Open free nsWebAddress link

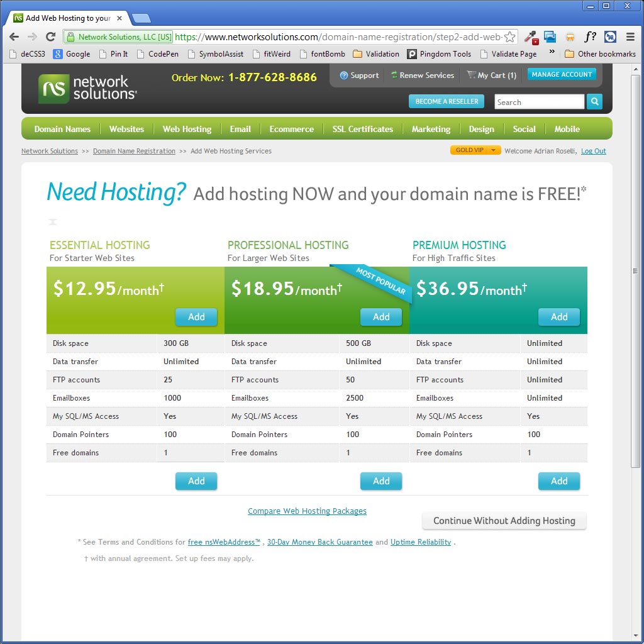(224, 542)
